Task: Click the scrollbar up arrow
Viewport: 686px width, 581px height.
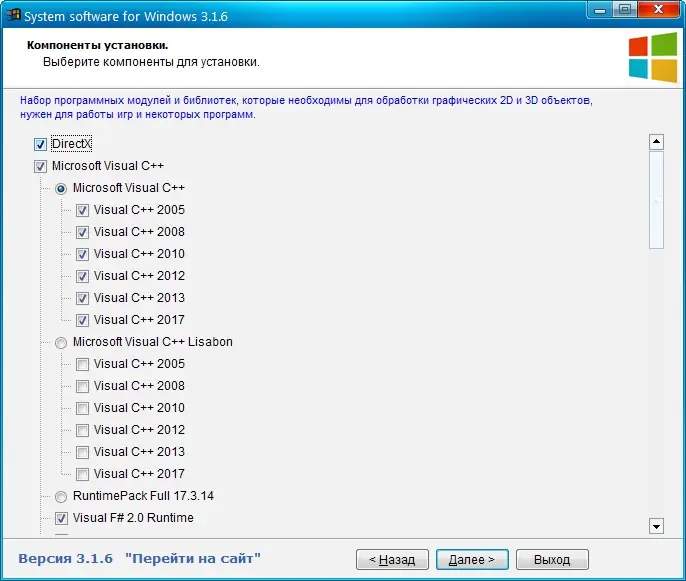Action: [656, 142]
